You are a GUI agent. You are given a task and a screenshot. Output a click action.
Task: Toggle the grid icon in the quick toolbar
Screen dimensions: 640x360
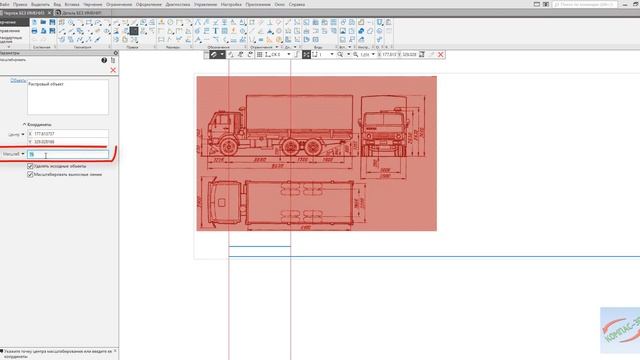pos(260,54)
